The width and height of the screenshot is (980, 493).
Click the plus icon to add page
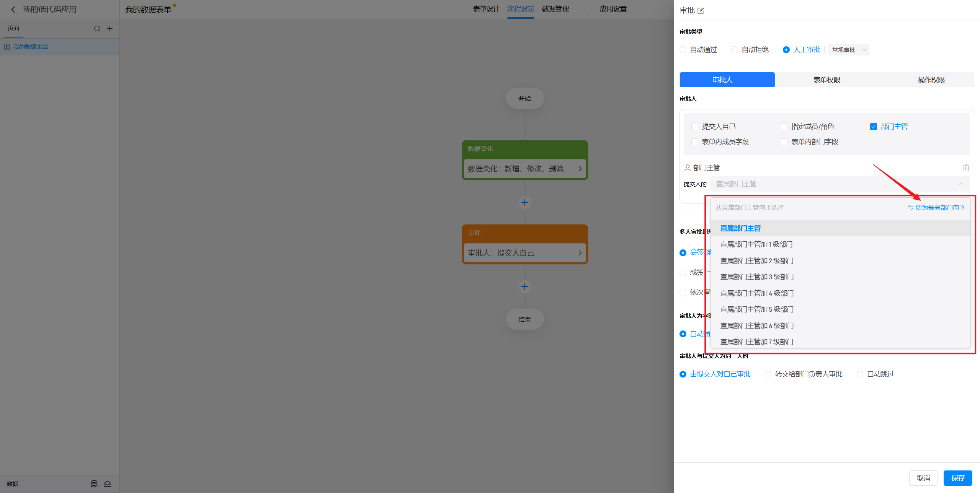[110, 29]
